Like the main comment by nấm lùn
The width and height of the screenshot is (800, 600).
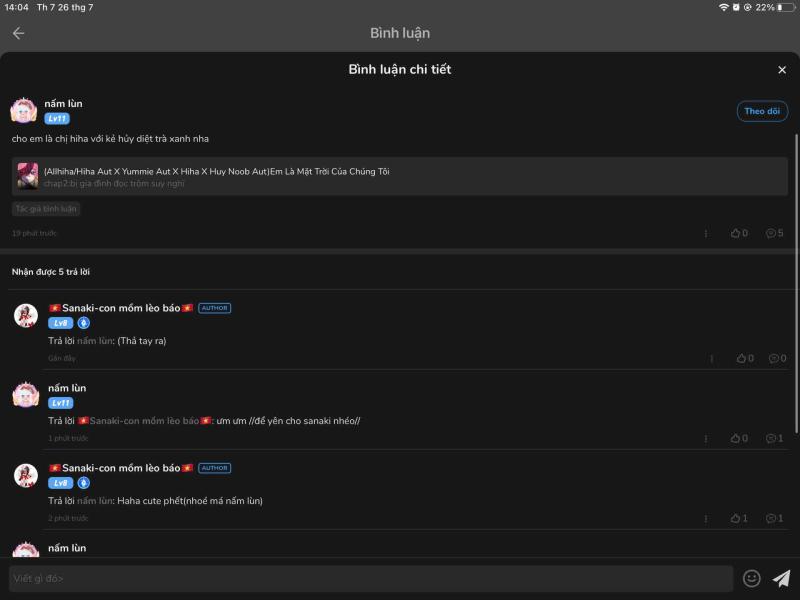click(738, 233)
